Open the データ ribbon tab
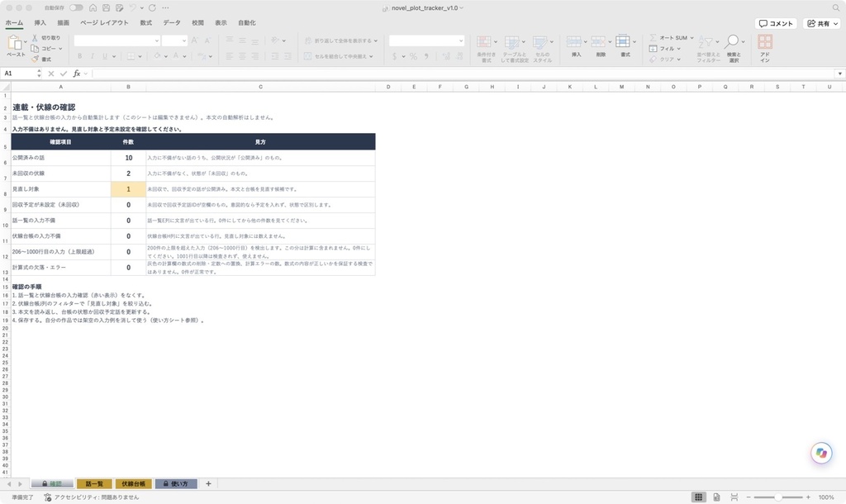This screenshot has height=504, width=846. tap(172, 22)
